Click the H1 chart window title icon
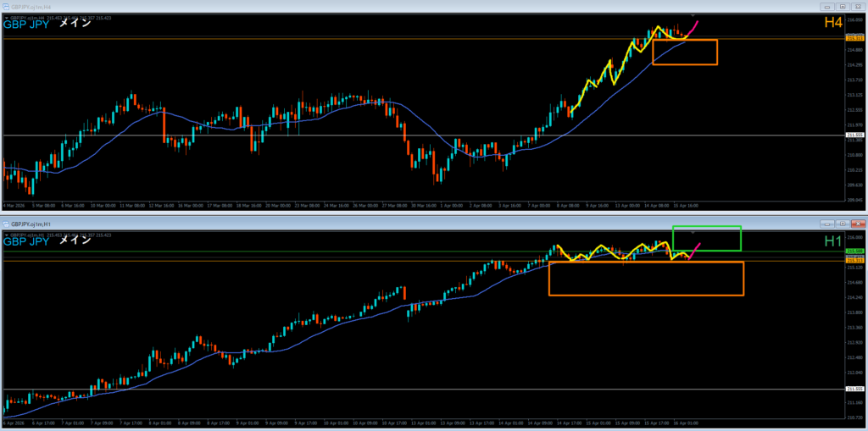 point(4,224)
